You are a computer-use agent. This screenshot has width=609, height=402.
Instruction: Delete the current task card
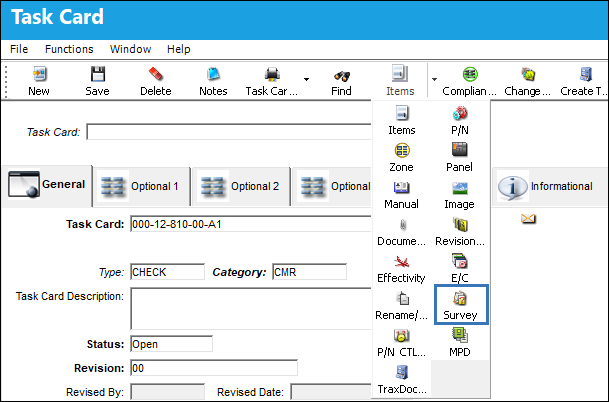(155, 81)
